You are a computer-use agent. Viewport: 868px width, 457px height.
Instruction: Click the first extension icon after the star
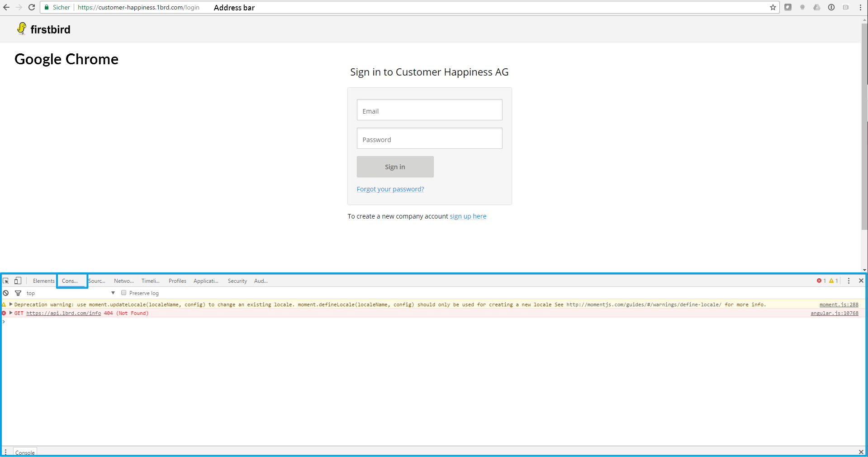pos(788,7)
